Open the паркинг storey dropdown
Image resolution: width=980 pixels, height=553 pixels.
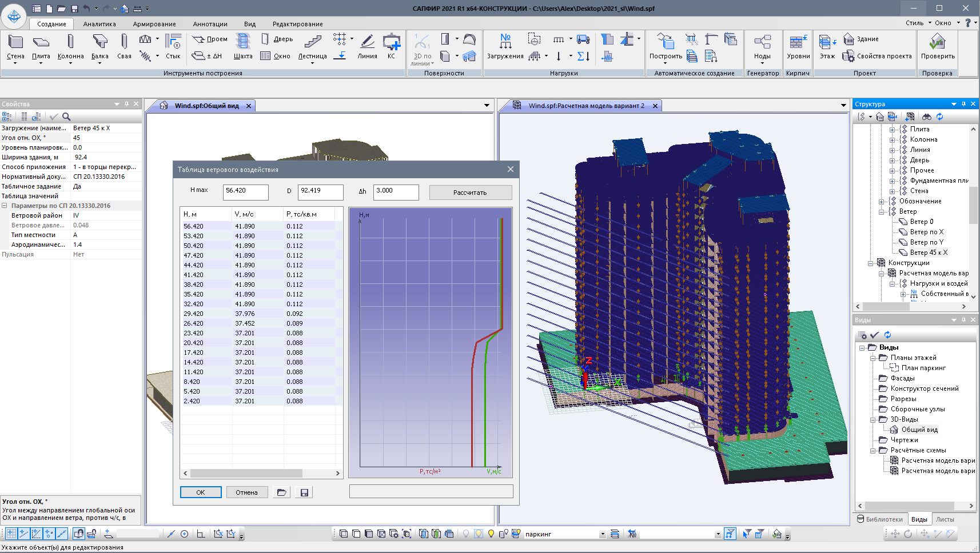click(x=602, y=534)
